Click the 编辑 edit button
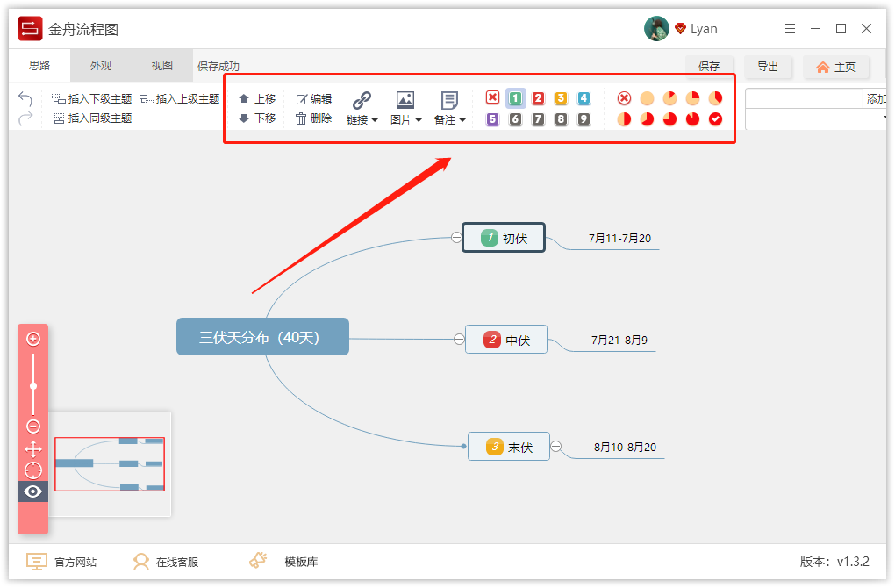The width and height of the screenshot is (895, 588). (314, 99)
